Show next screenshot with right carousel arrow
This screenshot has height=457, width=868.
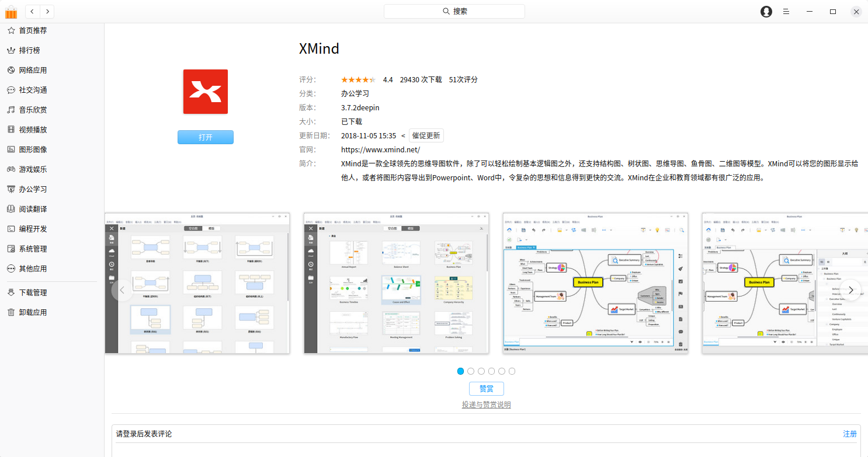pos(851,290)
